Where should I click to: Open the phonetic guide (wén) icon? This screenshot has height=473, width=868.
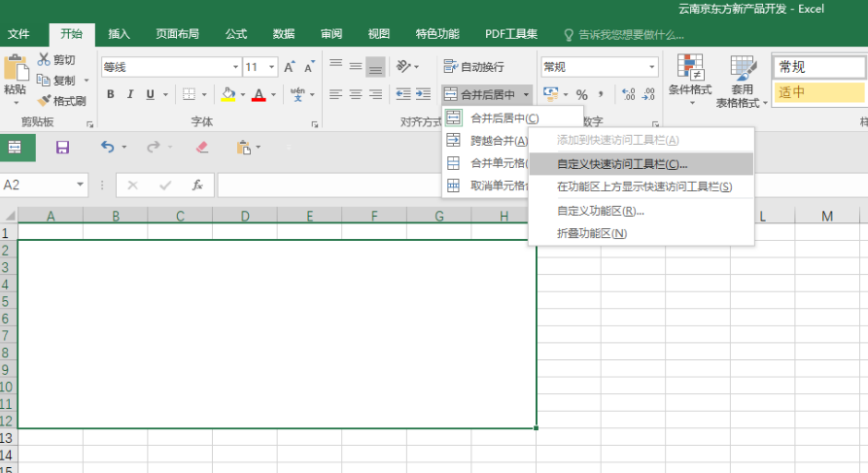297,94
